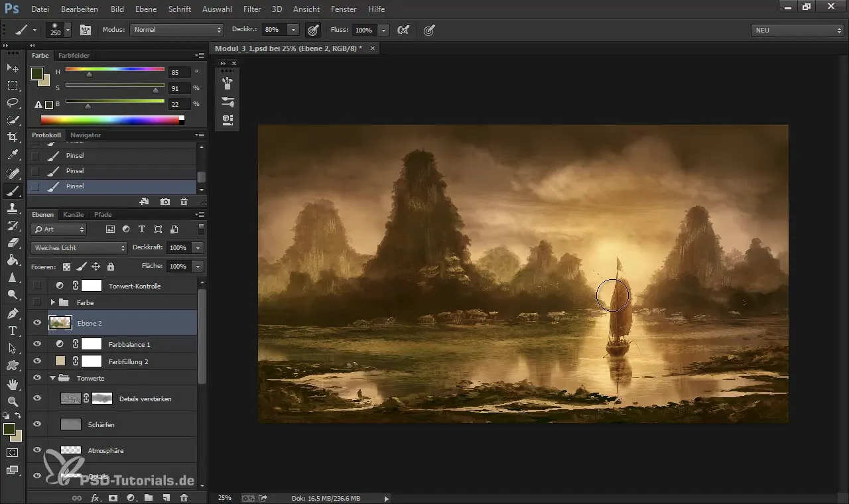Select the Rectangular Marquee tool

12,85
